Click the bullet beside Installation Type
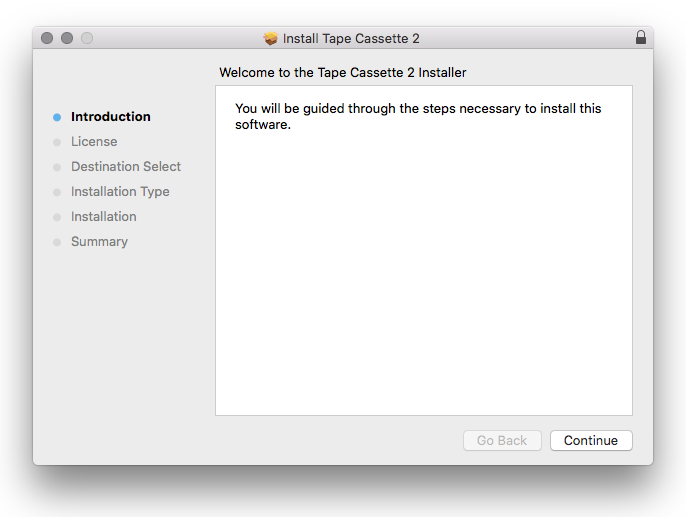686x517 pixels. coord(57,192)
